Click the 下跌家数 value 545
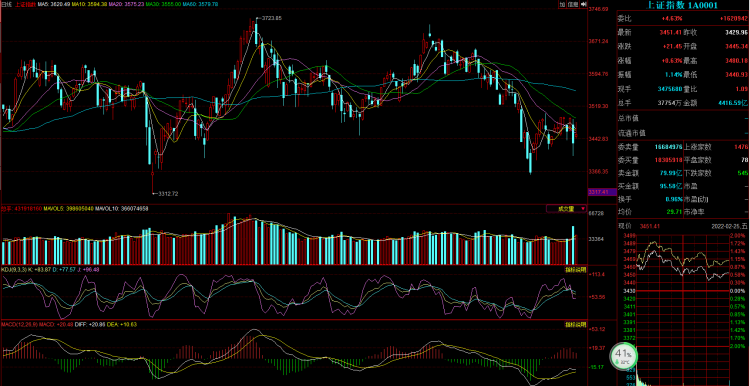Viewport: 750px width, 386px height. point(742,173)
